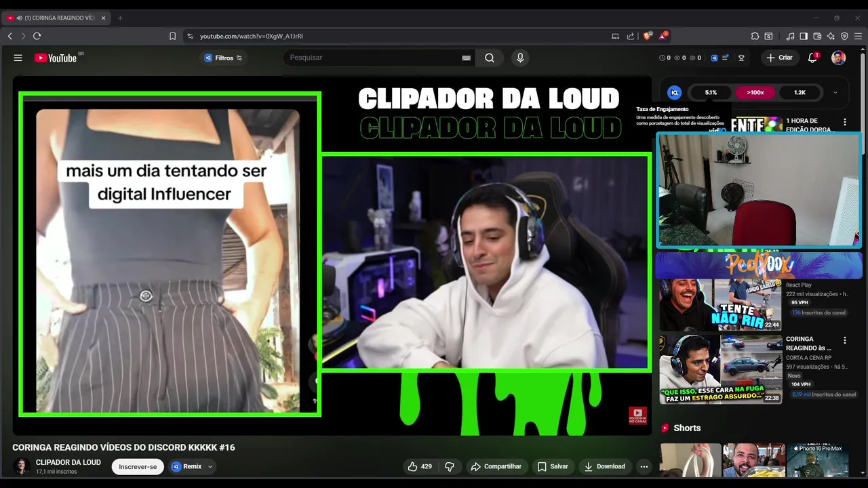Viewport: 868px width, 488px height.
Task: Close the CORINGA REAGINDO browser tab
Action: coord(103,18)
